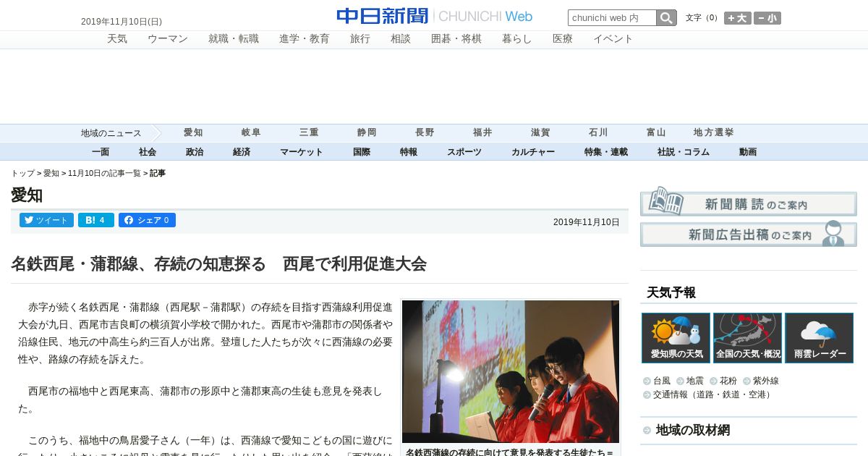Select the 三重 regional tab

point(309,132)
